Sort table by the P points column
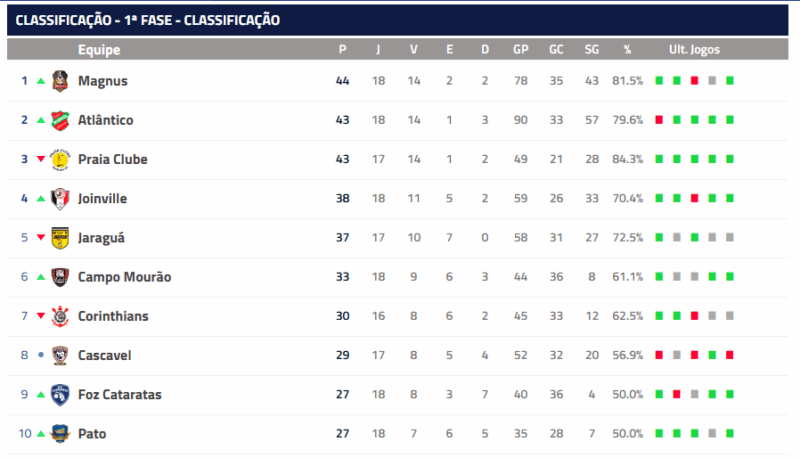The image size is (800, 458). tap(342, 50)
